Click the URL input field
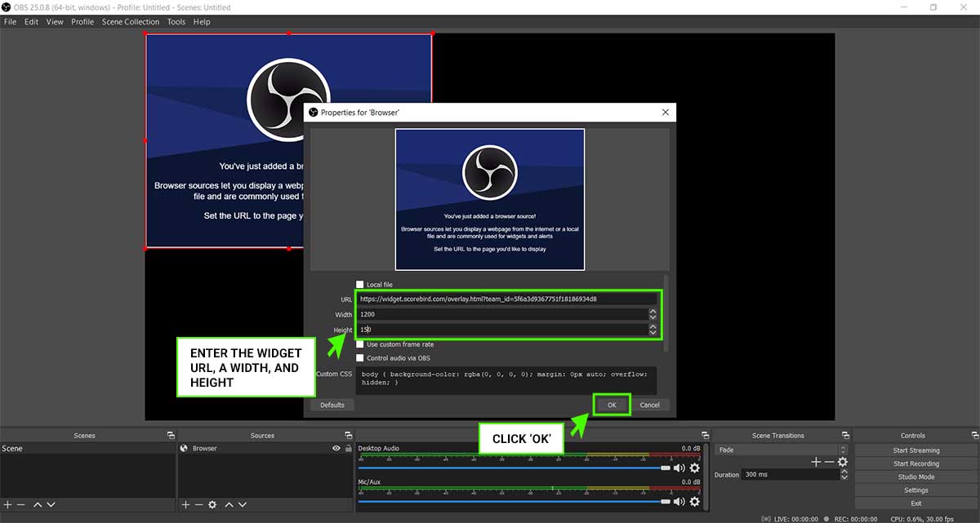This screenshot has width=980, height=523. 507,299
